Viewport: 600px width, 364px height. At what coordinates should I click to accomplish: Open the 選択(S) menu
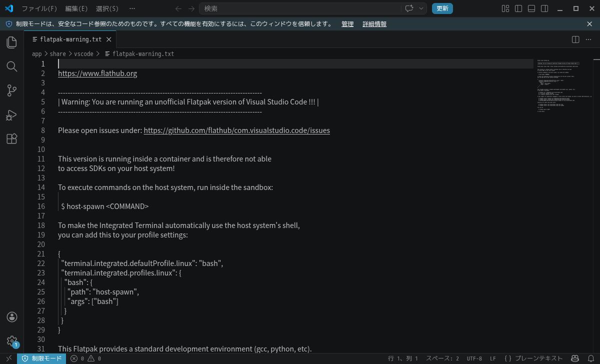[107, 8]
